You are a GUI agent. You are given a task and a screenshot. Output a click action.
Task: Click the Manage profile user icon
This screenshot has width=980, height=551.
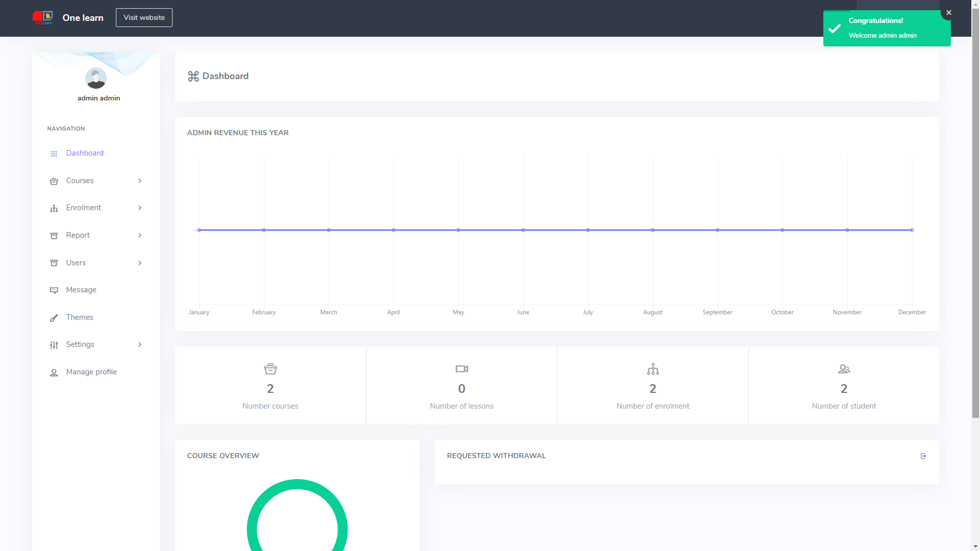tap(54, 372)
